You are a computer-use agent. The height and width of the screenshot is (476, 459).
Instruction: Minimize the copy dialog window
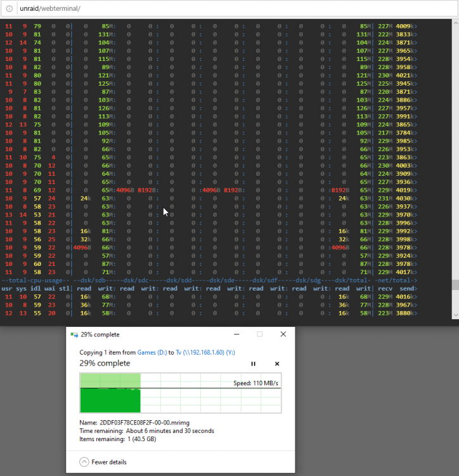pyautogui.click(x=236, y=334)
